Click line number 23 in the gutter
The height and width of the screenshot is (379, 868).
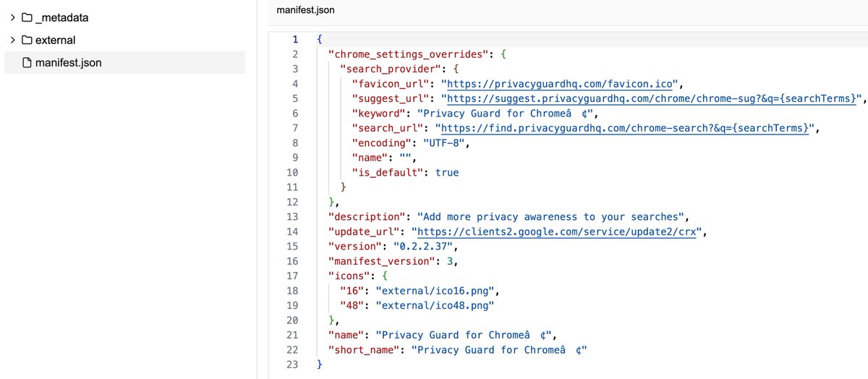(292, 365)
